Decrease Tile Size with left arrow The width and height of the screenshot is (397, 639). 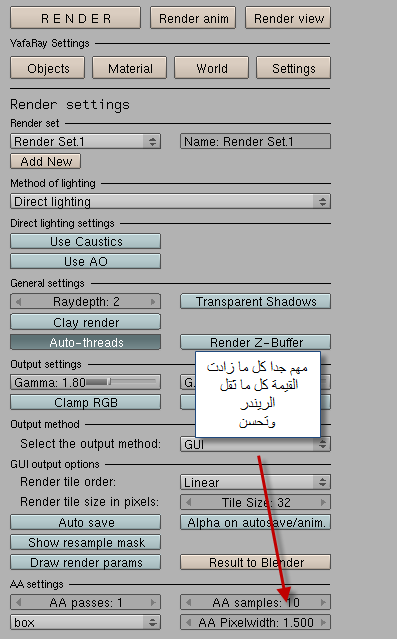click(x=188, y=502)
